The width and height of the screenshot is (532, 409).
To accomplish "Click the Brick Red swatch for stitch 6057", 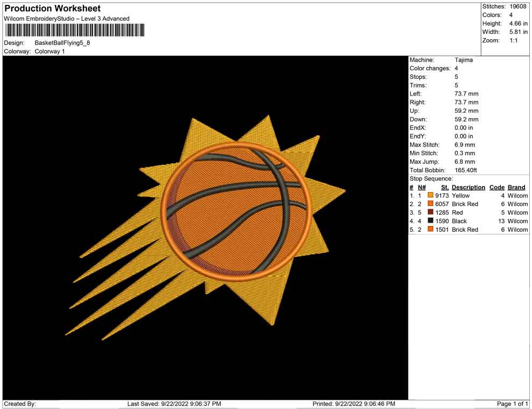I will tap(430, 203).
